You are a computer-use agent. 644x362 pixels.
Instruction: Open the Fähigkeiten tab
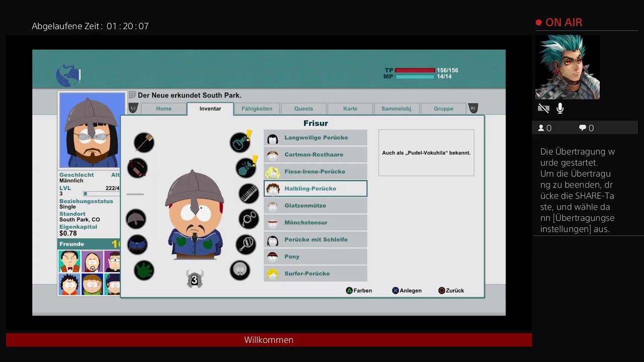257,109
